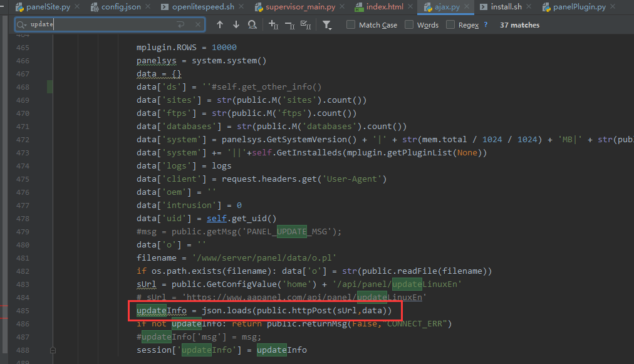Screen dimensions: 634x364
Task: Enable the Match Case checkbox
Action: pyautogui.click(x=351, y=25)
